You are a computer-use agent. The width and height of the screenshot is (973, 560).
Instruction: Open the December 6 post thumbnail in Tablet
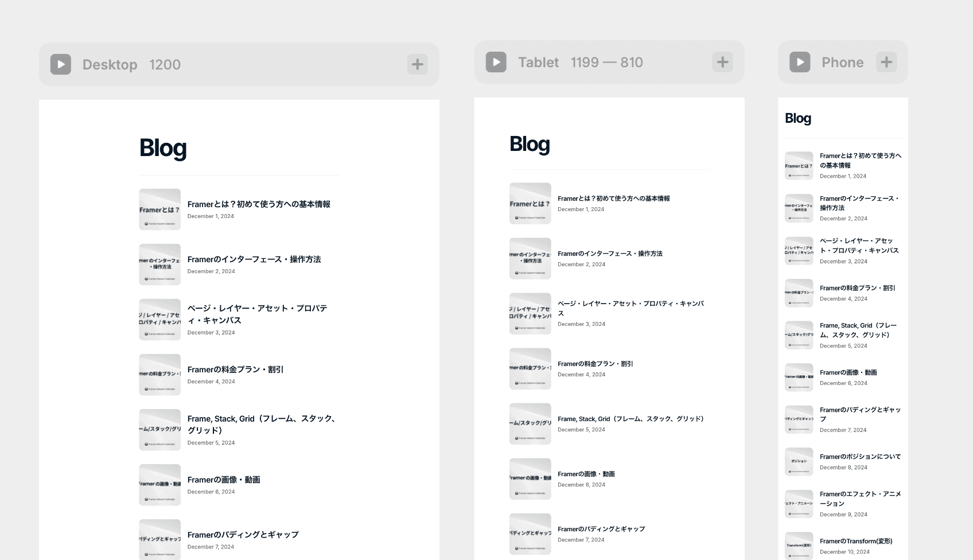(530, 479)
